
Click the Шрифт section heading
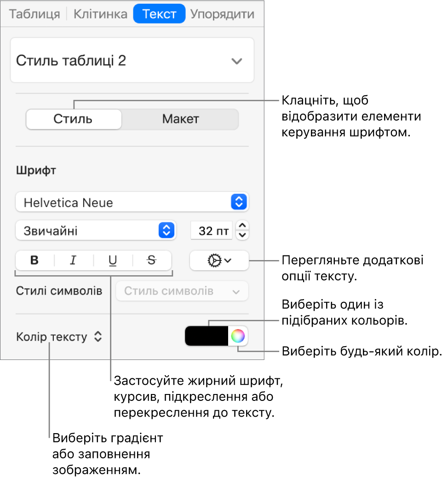tap(36, 170)
